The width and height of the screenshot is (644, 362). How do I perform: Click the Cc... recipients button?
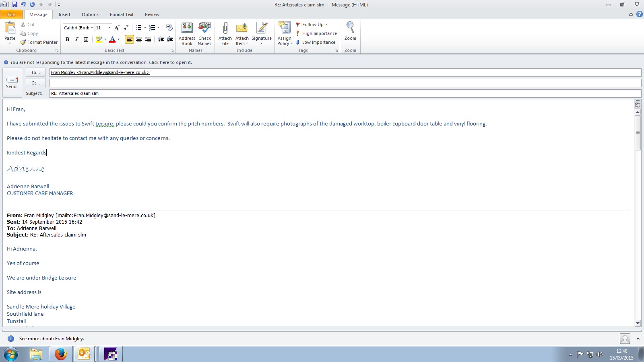click(x=35, y=83)
